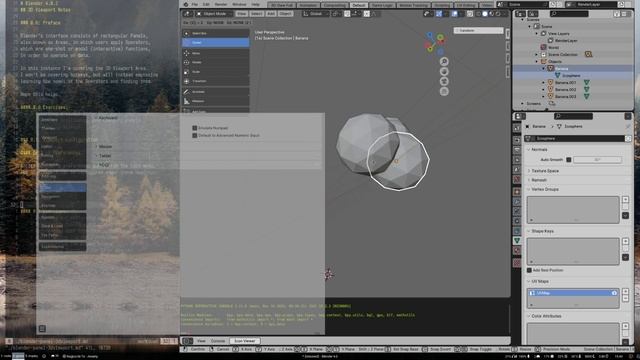Open the Preferences hamburger menu icon

pos(42,329)
